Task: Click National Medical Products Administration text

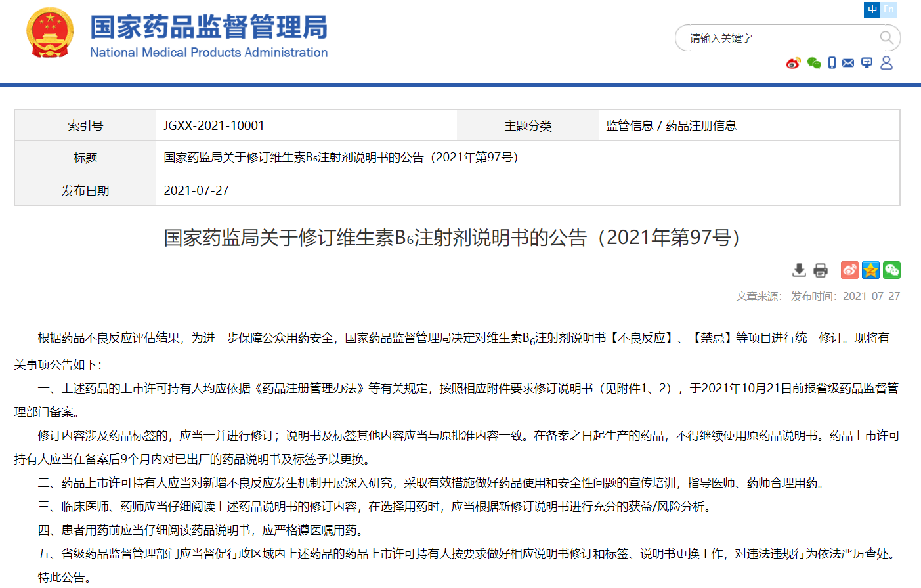Action: point(209,52)
